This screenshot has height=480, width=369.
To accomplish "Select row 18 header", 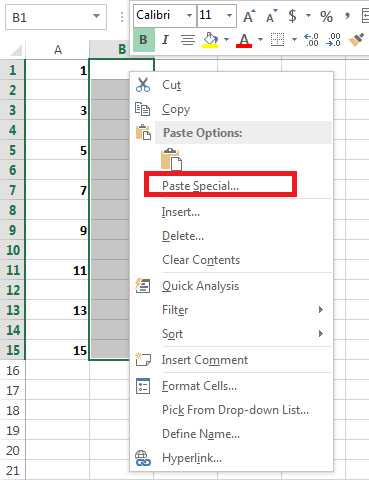I will [13, 410].
